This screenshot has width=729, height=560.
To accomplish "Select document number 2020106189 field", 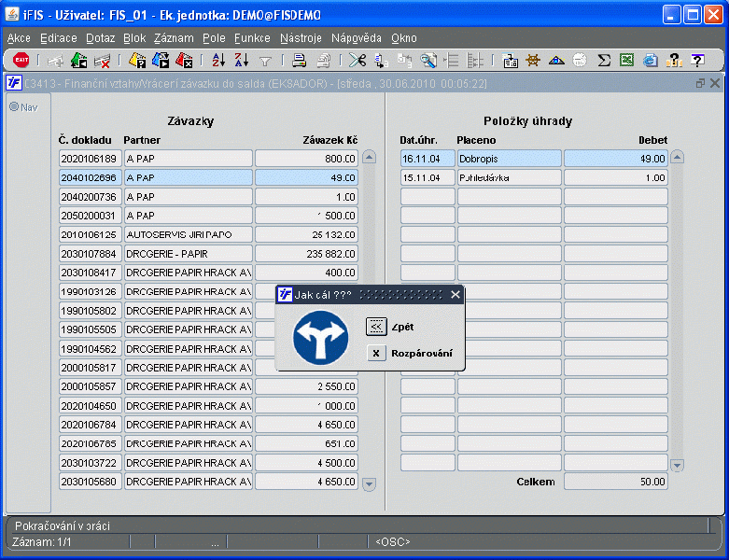I will point(91,159).
